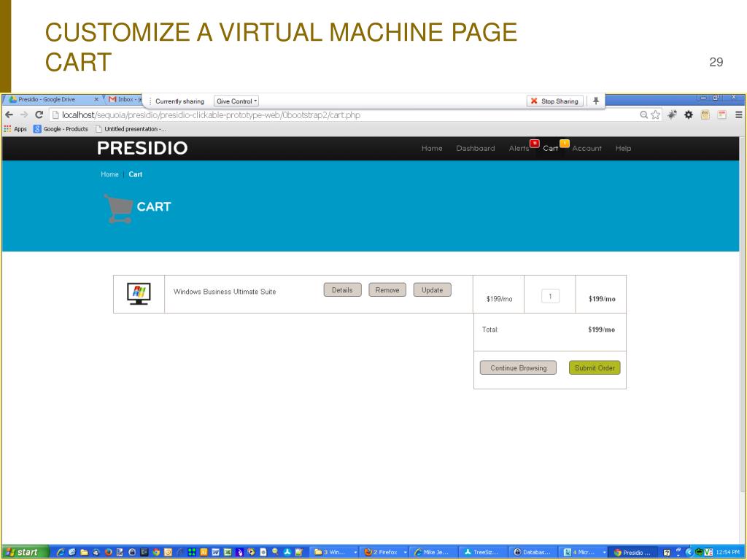Switch to the TreeSize taskbar window
The width and height of the screenshot is (747, 560).
point(484,553)
